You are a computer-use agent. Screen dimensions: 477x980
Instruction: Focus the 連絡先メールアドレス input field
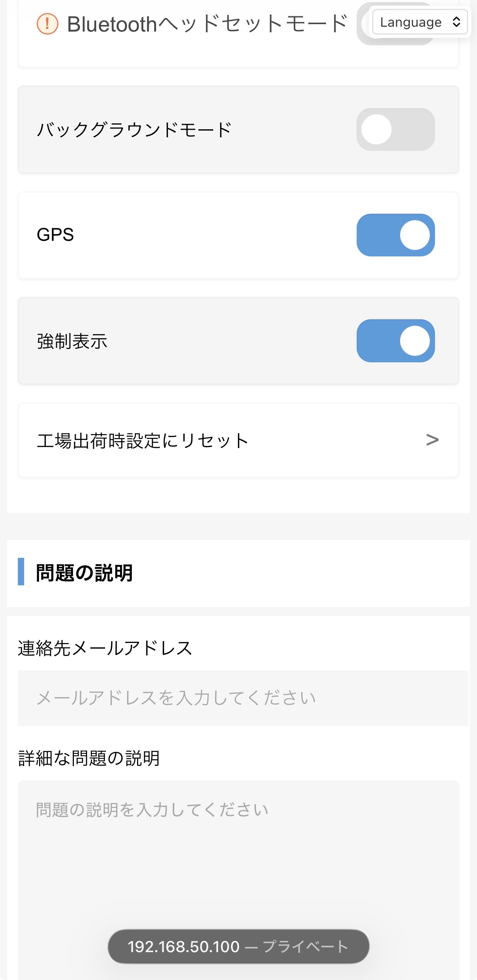[242, 698]
